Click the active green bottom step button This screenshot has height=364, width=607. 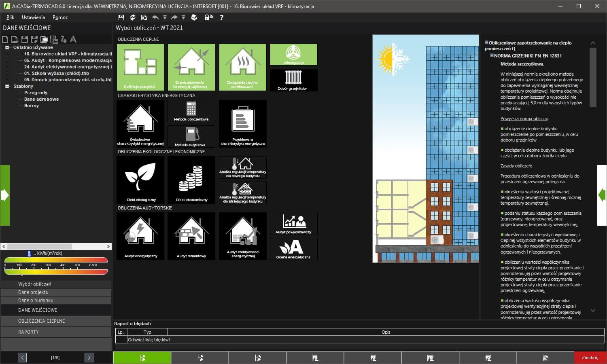(142, 358)
